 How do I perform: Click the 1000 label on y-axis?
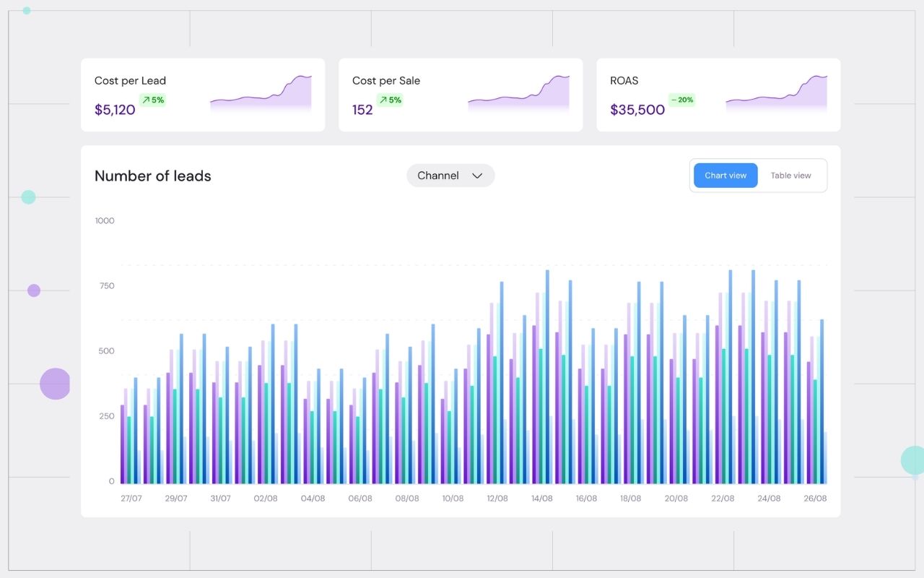tap(105, 221)
